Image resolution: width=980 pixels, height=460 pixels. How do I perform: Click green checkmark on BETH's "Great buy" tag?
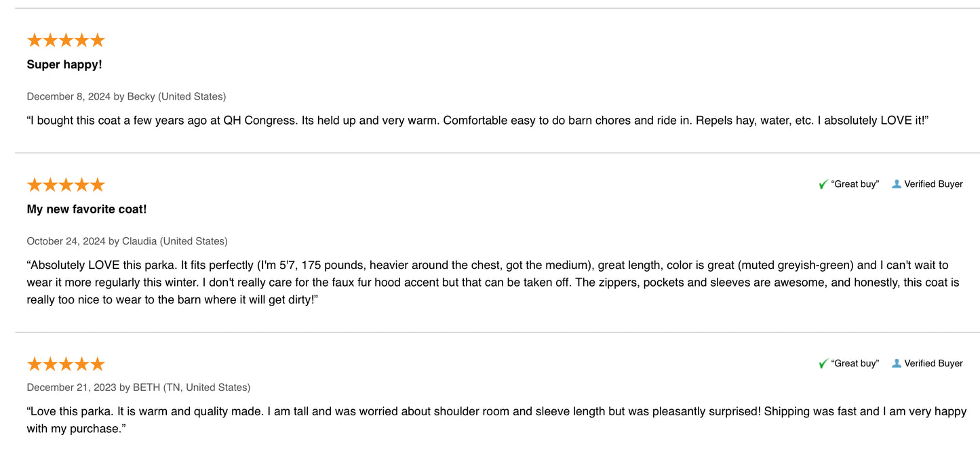[x=823, y=364]
